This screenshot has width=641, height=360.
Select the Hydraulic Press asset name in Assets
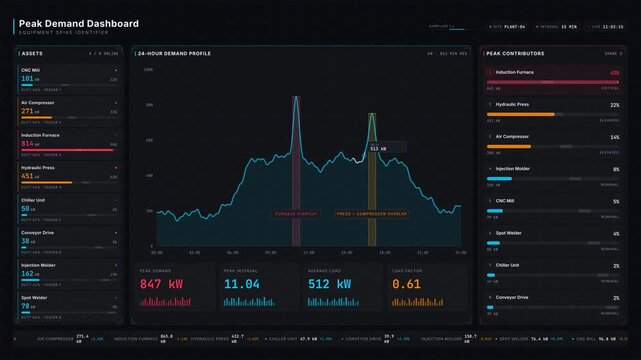pos(38,168)
